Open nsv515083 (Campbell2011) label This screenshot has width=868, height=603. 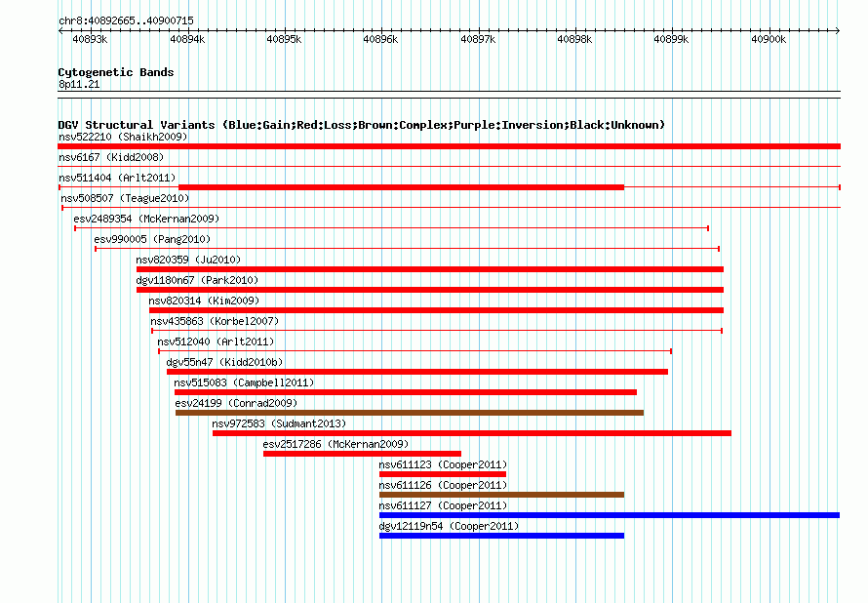pyautogui.click(x=244, y=382)
